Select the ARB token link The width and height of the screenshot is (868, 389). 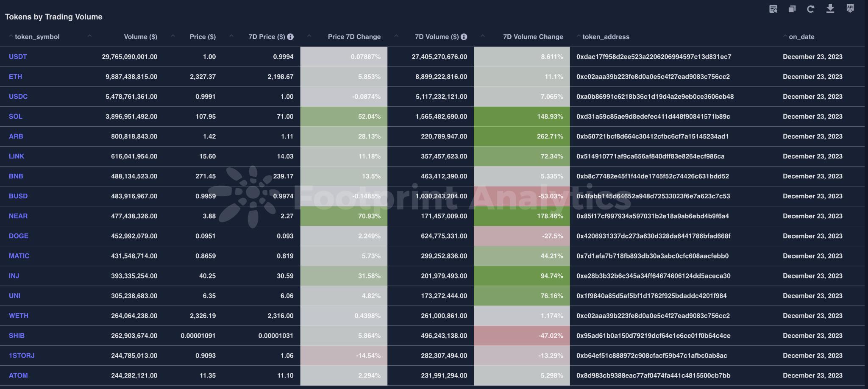(16, 136)
